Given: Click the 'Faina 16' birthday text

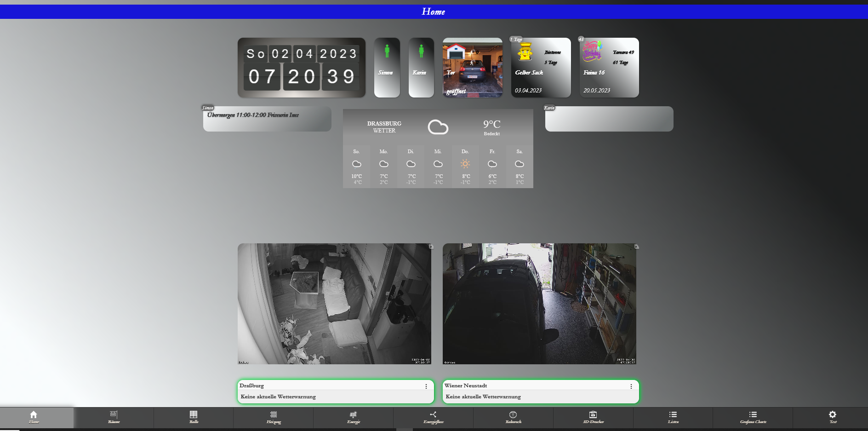Looking at the screenshot, I should click(x=594, y=73).
